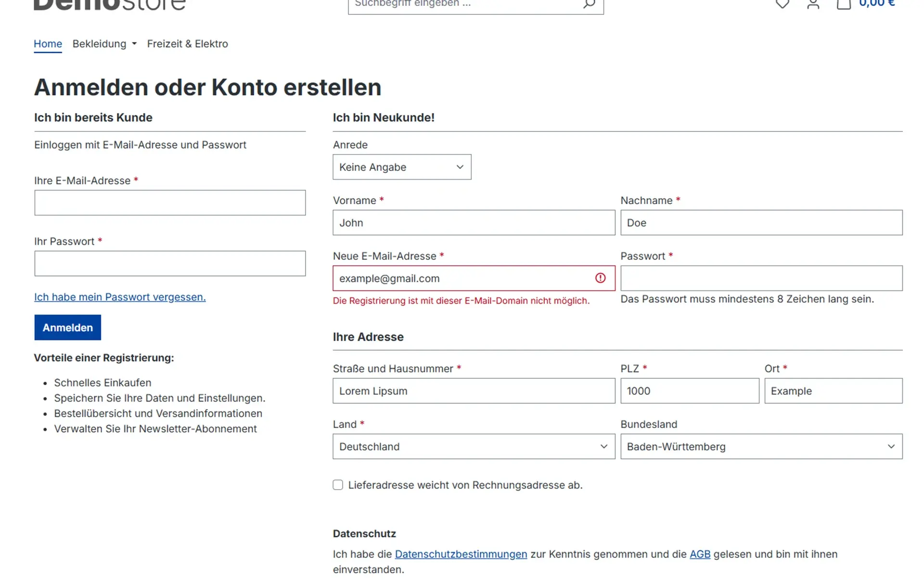This screenshot has height=582, width=924.
Task: Click the Ihre E-Mail-Adresse login field
Action: click(170, 203)
